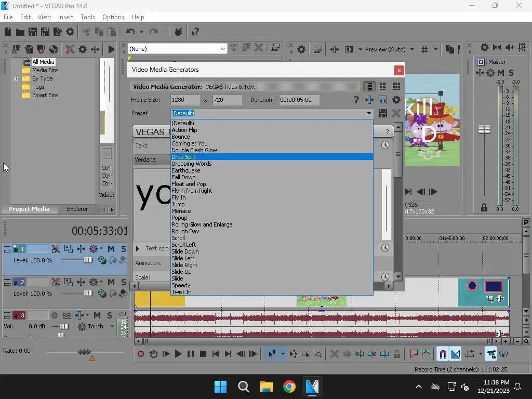Open the (None) combo box above the generator dialog
The width and height of the screenshot is (532, 399).
(177, 49)
